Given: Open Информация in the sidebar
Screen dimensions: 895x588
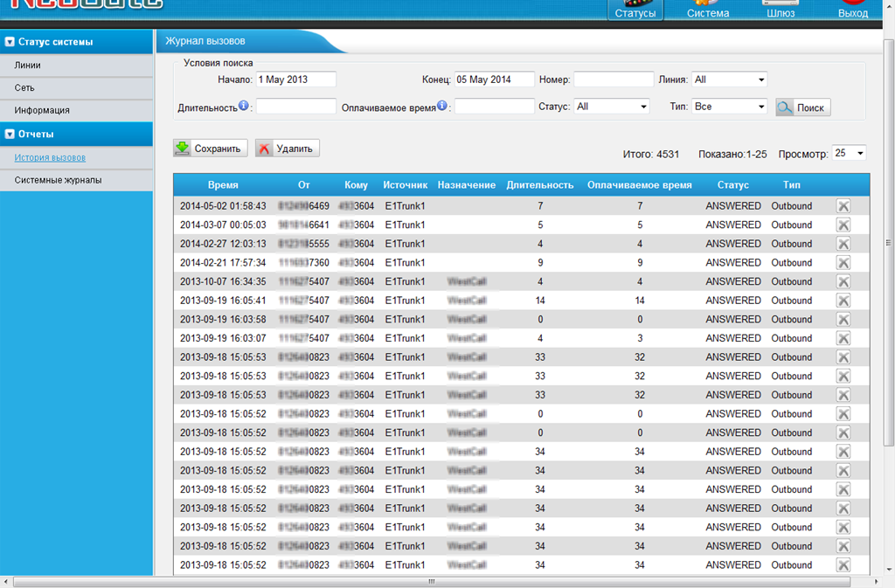Looking at the screenshot, I should [77, 110].
